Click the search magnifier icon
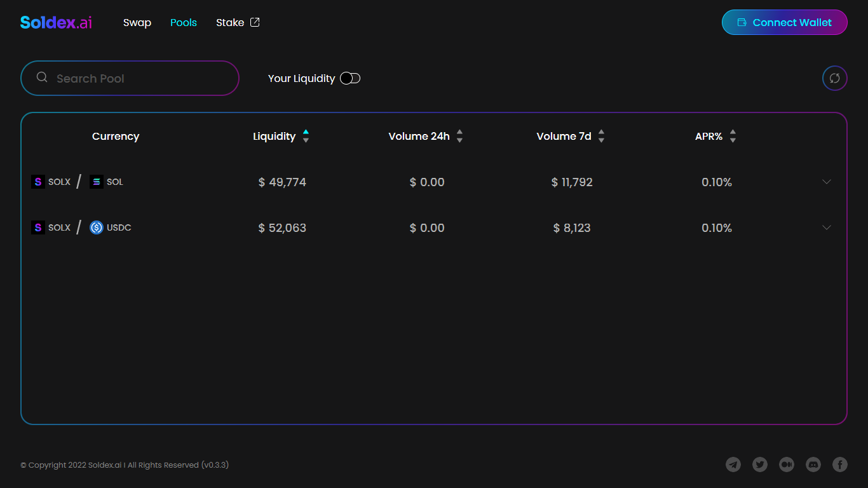The height and width of the screenshot is (488, 868). coord(42,77)
